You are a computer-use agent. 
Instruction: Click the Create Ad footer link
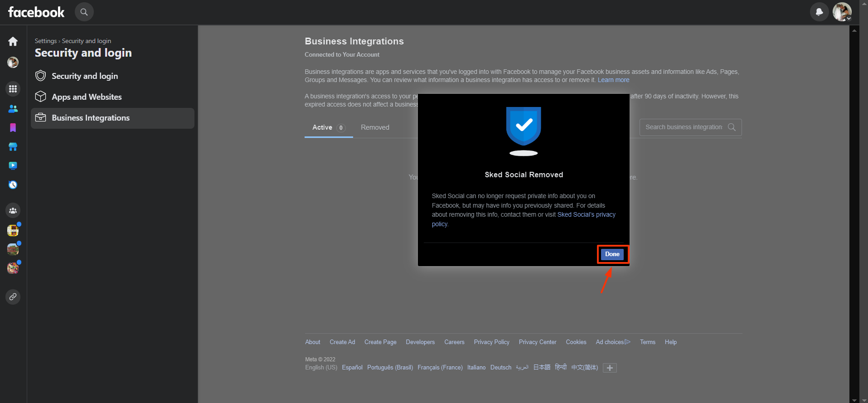(x=342, y=342)
